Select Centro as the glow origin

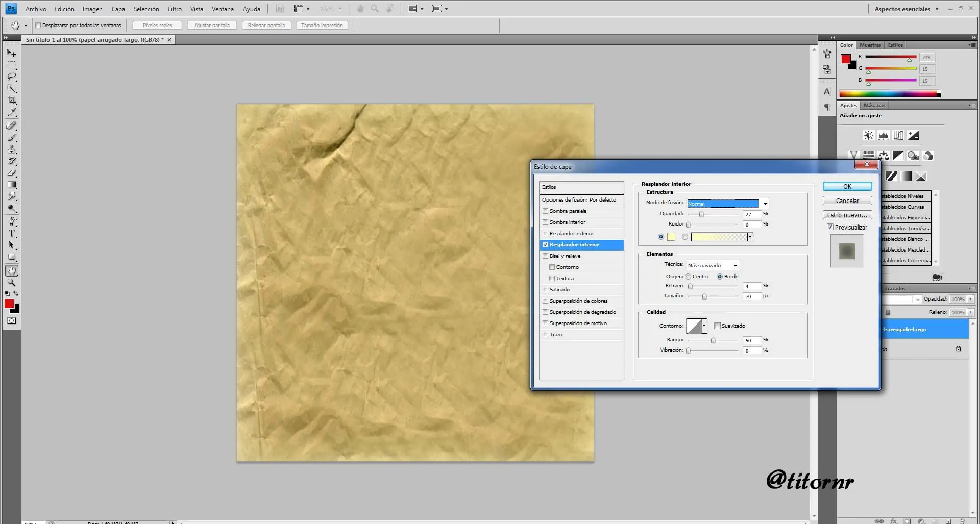tap(688, 277)
